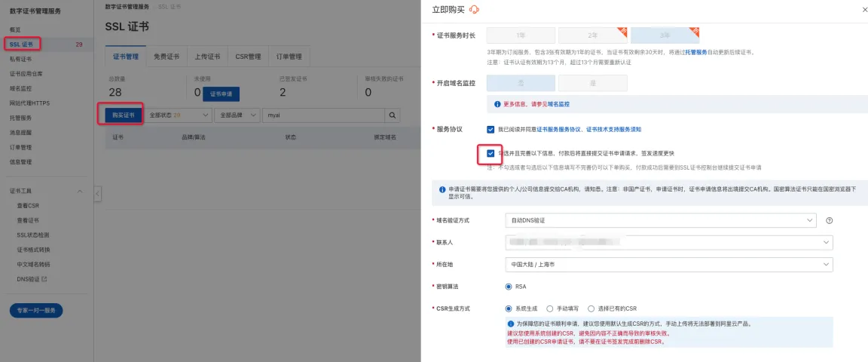Screen dimensions: 868x362
Task: Click the customer service headset icon
Action: coord(474,9)
